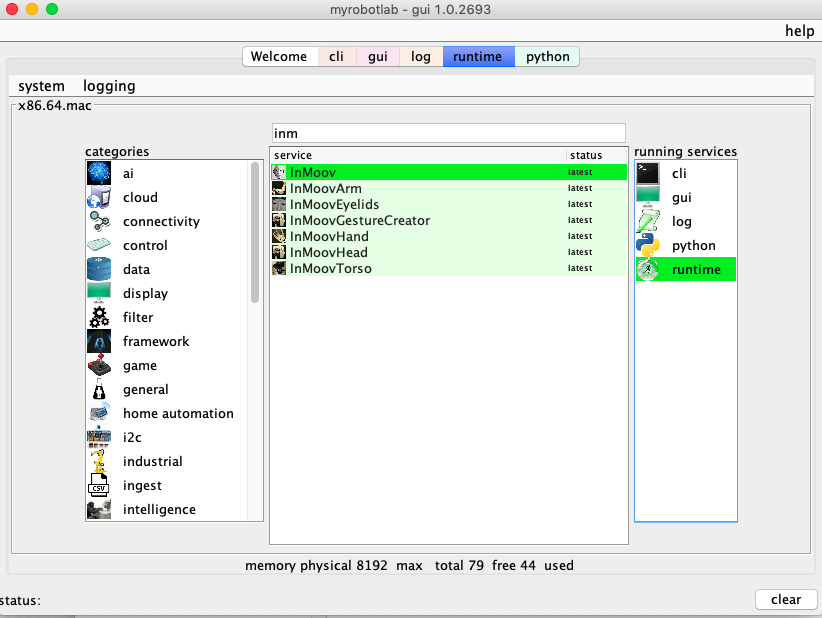Open the system menu
Viewport: 822px width, 618px height.
coord(41,86)
